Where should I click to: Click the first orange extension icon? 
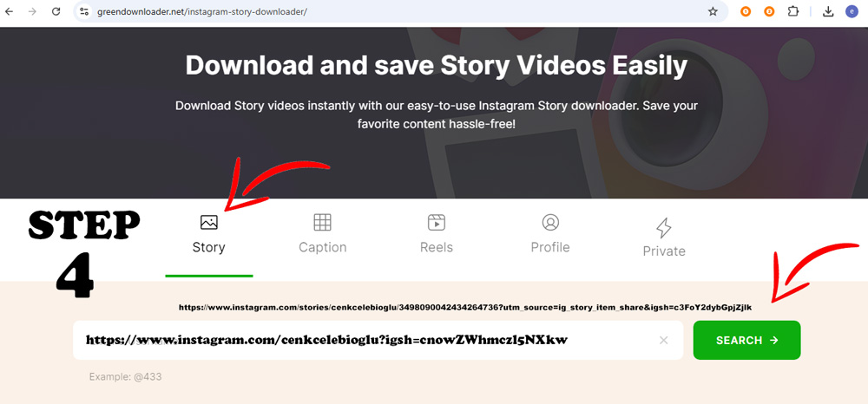746,11
